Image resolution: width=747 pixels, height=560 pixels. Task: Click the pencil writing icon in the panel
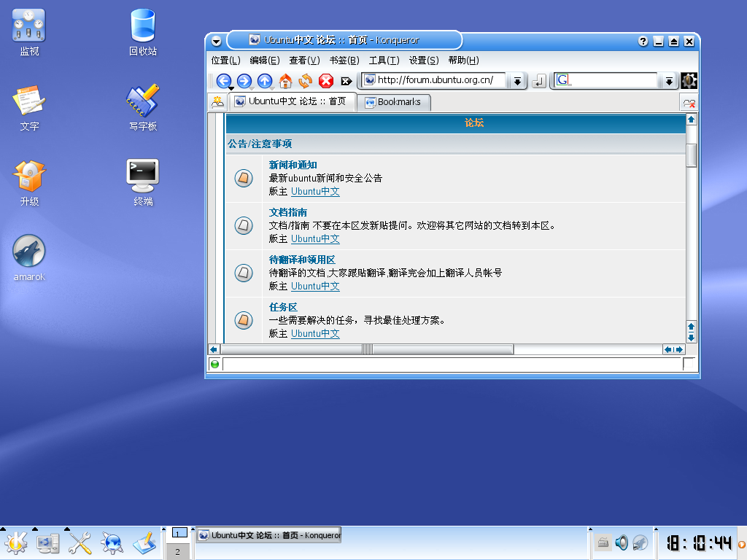[x=145, y=543]
